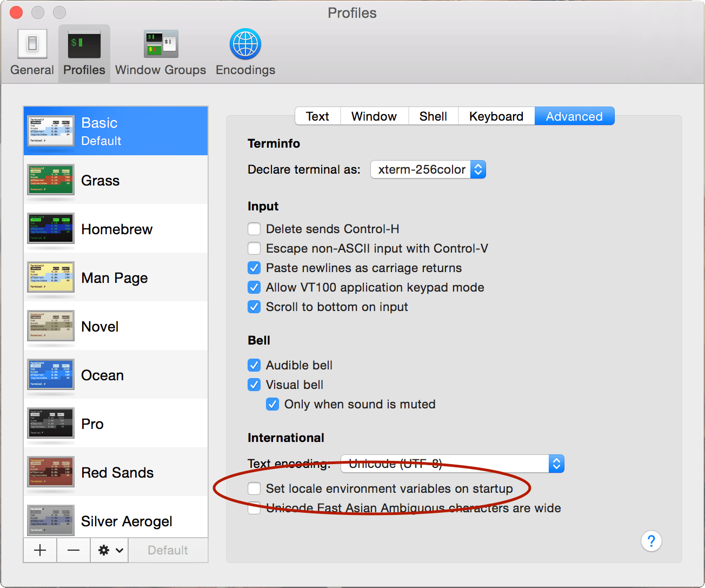Disable Audible bell

click(254, 365)
